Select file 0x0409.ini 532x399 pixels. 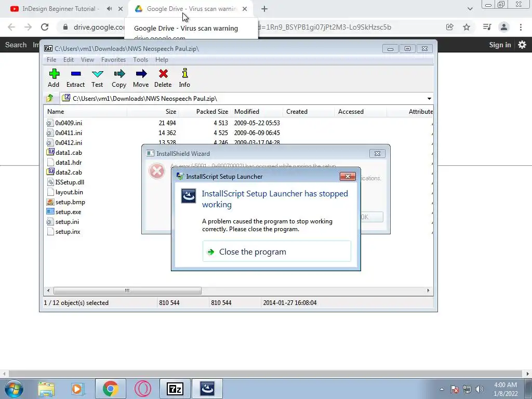pos(69,123)
